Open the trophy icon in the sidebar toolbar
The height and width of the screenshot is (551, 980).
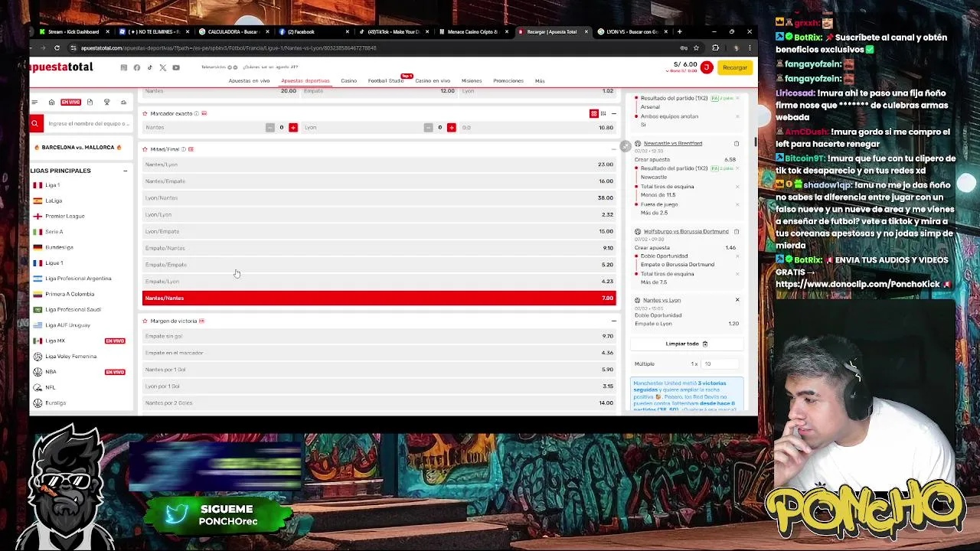[x=106, y=102]
